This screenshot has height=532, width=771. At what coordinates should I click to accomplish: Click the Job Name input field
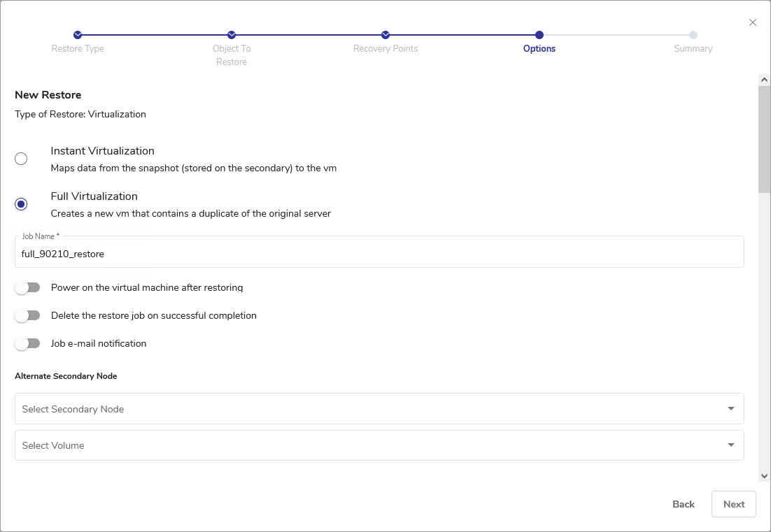(x=379, y=254)
